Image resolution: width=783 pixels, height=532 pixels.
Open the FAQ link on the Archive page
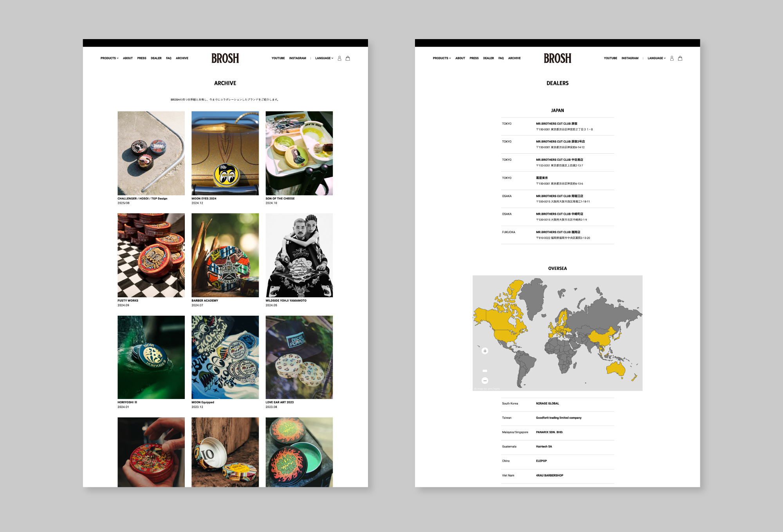pyautogui.click(x=169, y=58)
